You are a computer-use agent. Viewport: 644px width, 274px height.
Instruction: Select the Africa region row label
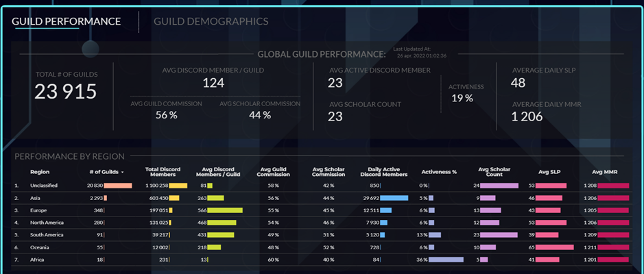point(36,260)
